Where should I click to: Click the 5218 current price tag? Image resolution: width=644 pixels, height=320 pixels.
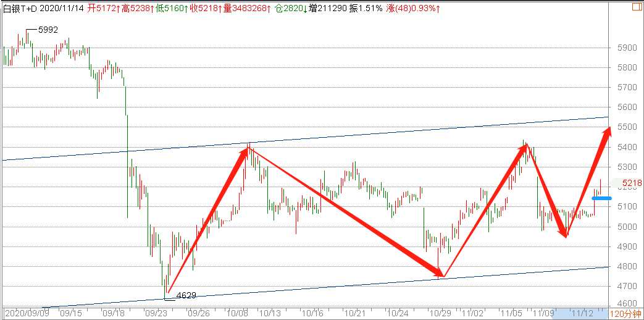(632, 183)
